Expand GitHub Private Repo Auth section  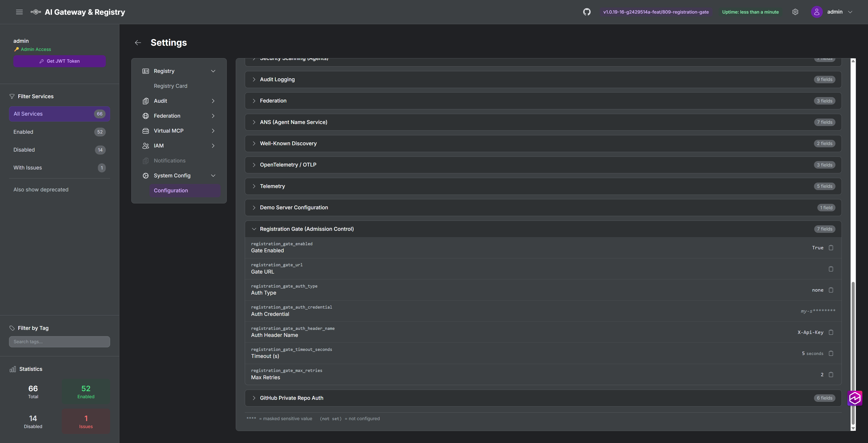coord(543,398)
